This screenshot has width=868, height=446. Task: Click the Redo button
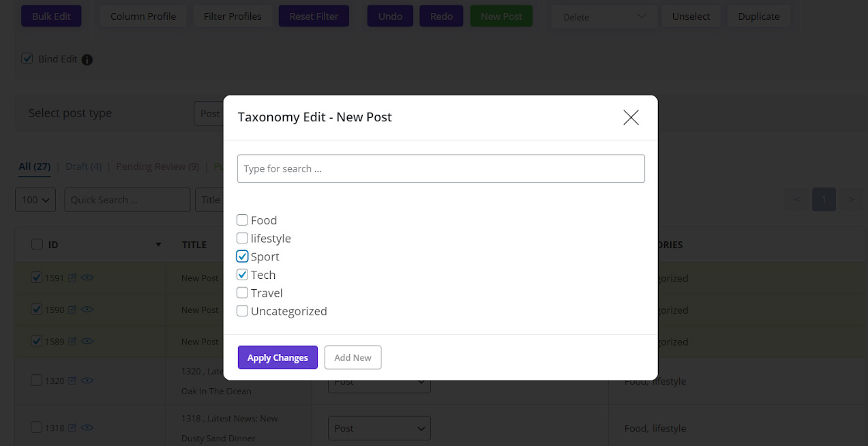coord(441,16)
